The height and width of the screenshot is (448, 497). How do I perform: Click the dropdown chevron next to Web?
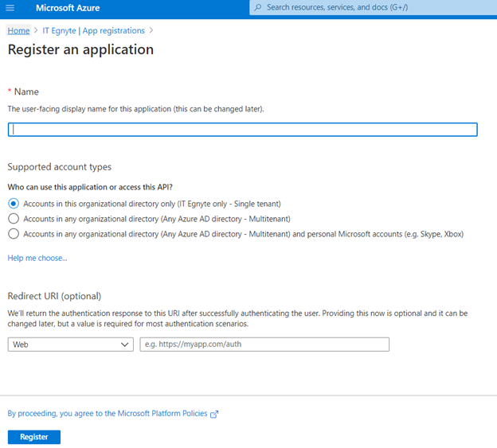click(124, 345)
